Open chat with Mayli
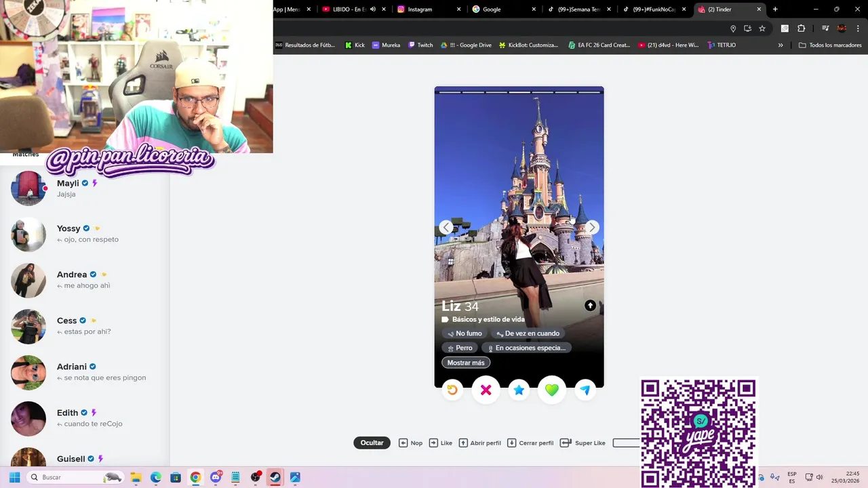Viewport: 868px width, 488px height. (x=85, y=188)
